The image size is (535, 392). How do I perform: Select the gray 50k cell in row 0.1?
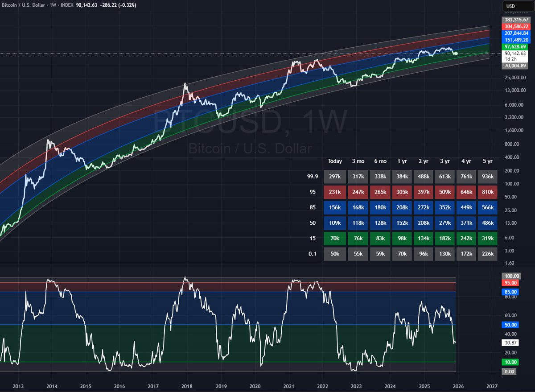pos(334,254)
